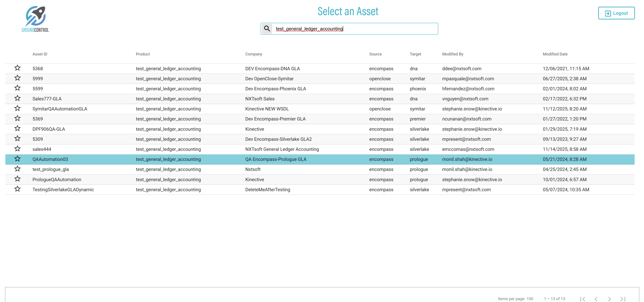Select the DPF906QA-GLA asset row
Viewport: 644px width, 302px height.
point(49,129)
